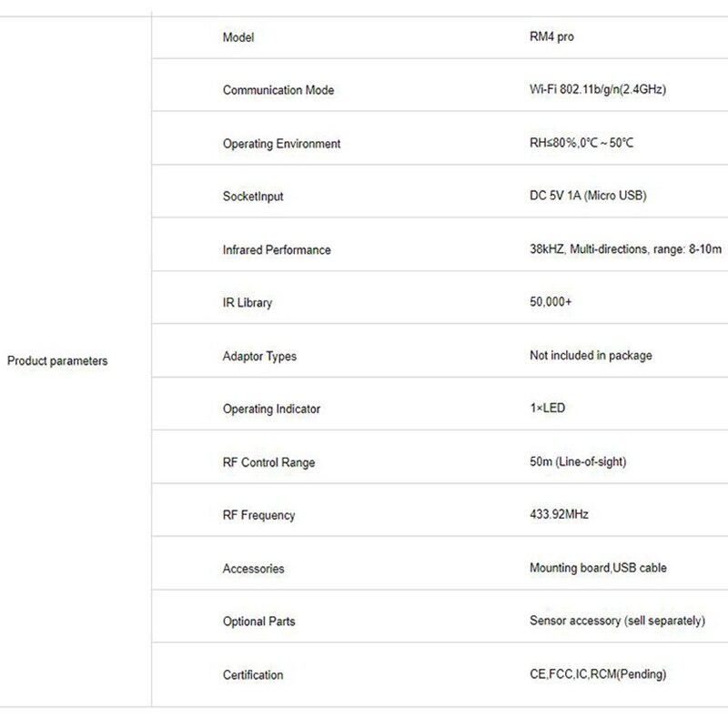This screenshot has height=728, width=728.
Task: Click the "Operating Indicator" label
Action: pos(271,409)
